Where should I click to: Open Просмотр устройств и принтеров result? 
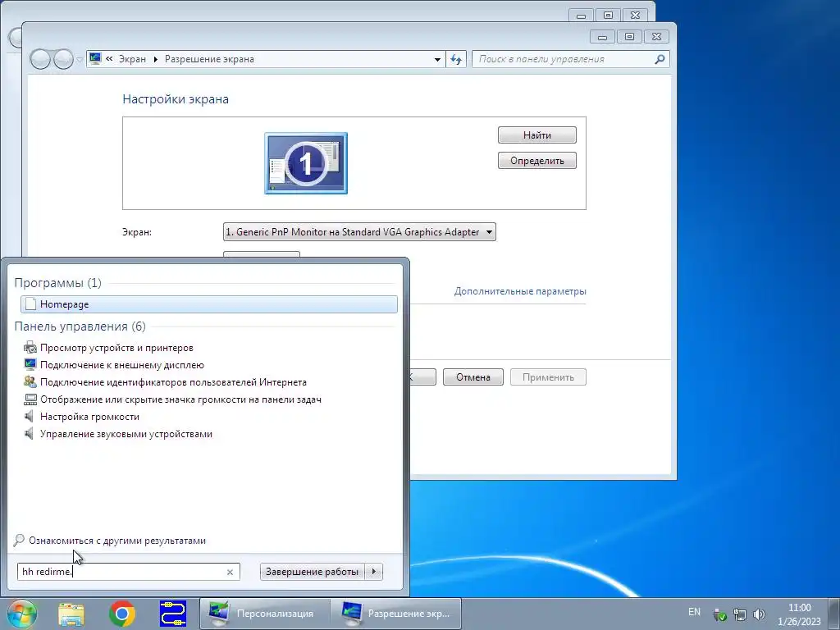116,348
